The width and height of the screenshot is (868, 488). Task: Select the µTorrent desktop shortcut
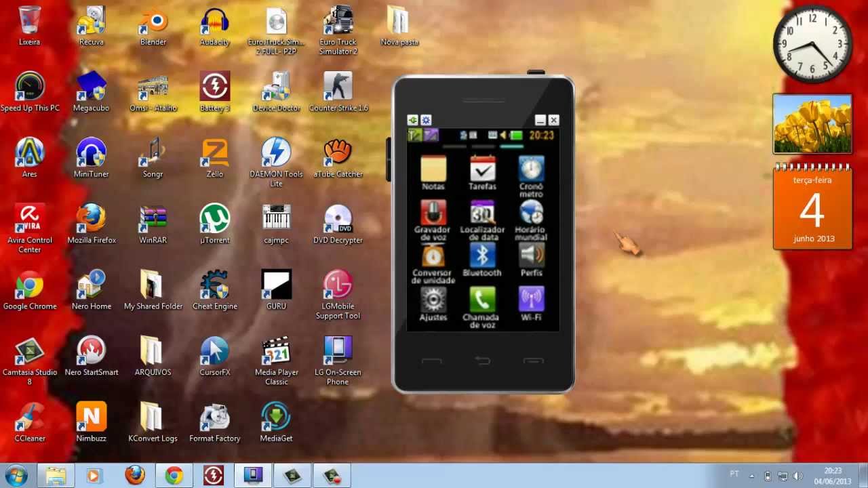pos(215,224)
